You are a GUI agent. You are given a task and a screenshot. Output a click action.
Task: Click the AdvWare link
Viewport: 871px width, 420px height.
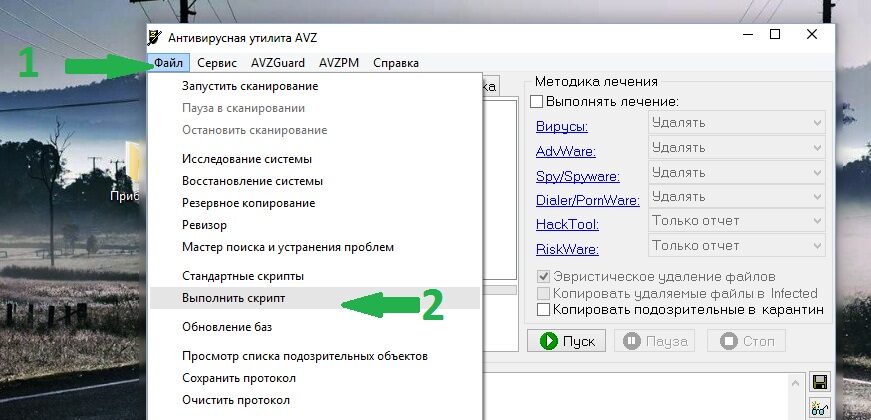(x=565, y=151)
